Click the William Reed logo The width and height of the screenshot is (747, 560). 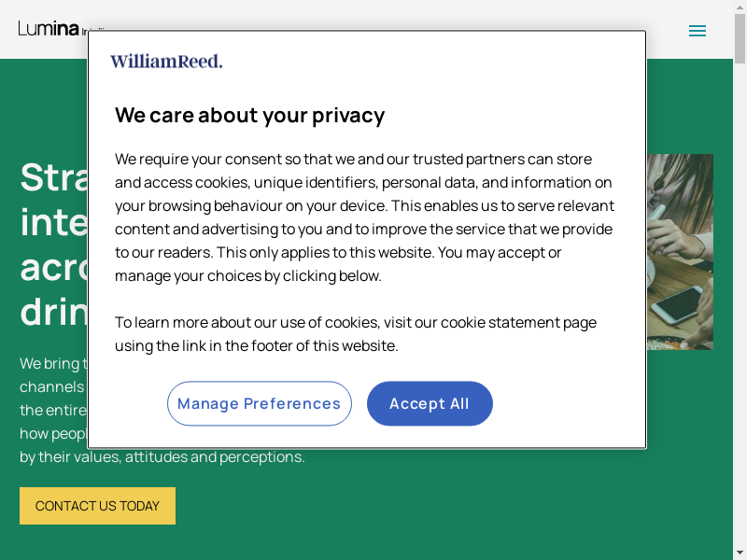[166, 62]
